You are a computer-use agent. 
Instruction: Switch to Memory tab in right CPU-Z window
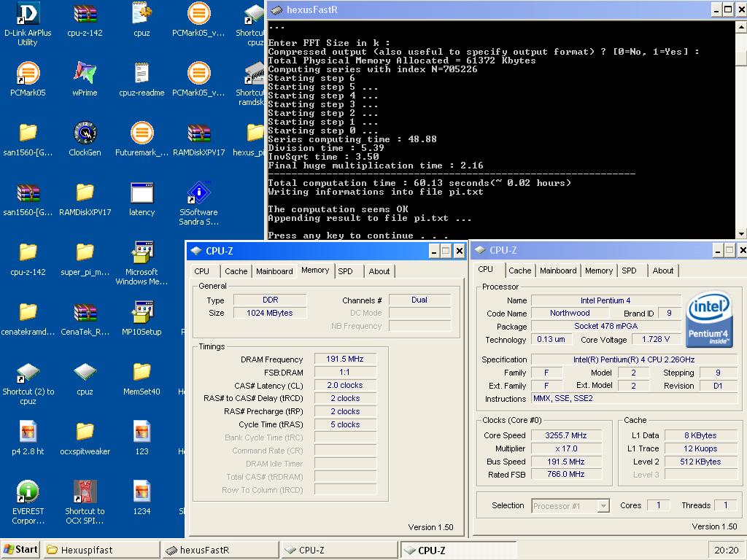click(x=599, y=271)
